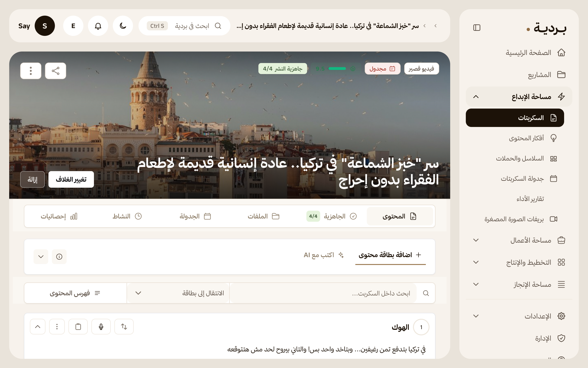The width and height of the screenshot is (588, 368).
Task: Select السكربتات sidebar item
Action: tap(515, 118)
